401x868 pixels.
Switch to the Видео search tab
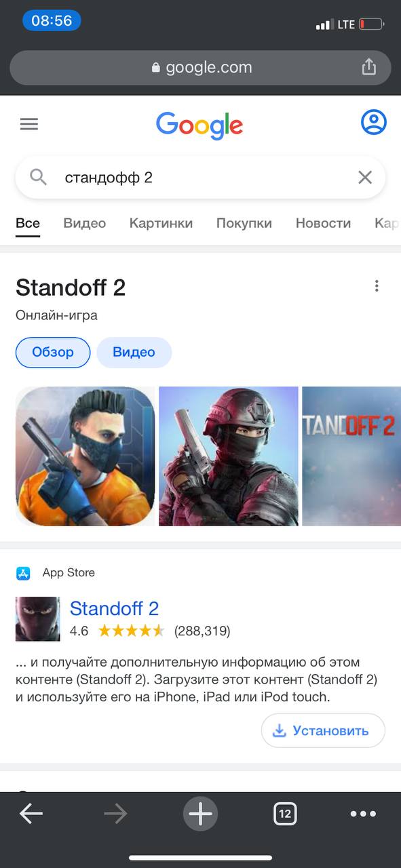[85, 223]
